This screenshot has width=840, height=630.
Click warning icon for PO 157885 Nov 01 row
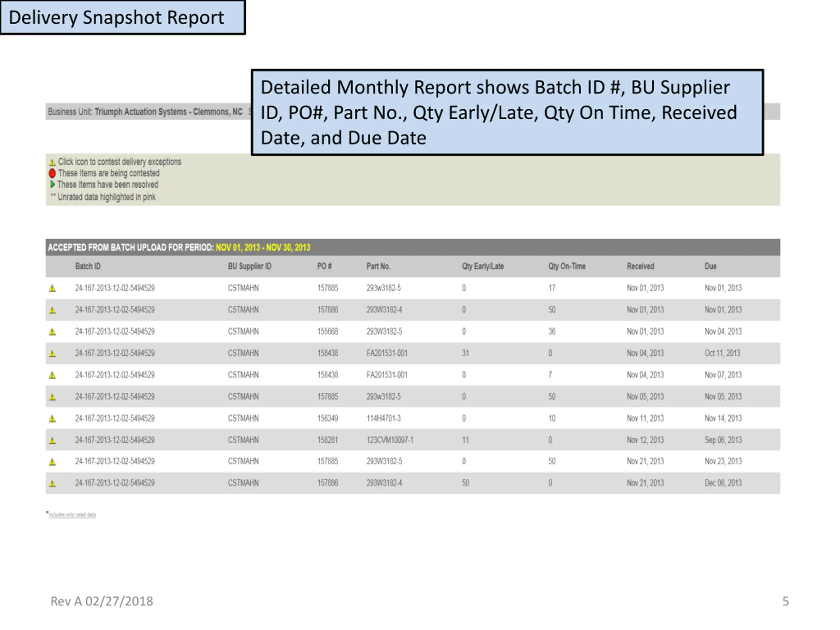point(52,289)
